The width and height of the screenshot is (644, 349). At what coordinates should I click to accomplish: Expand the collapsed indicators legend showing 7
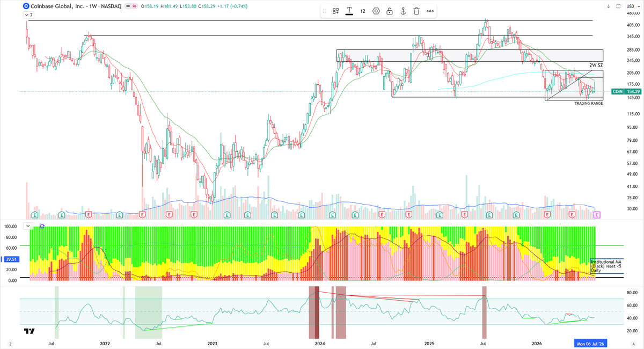[x=28, y=15]
